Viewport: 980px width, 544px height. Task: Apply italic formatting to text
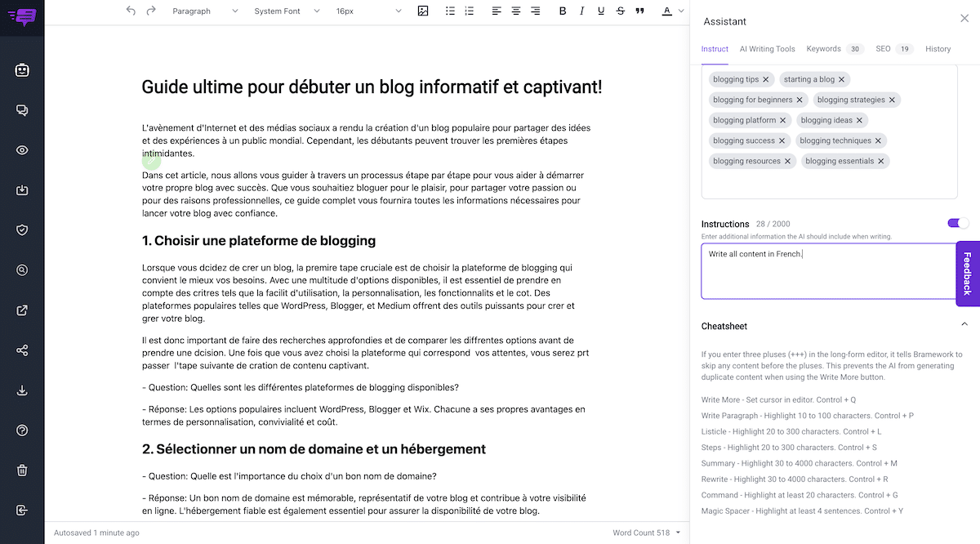click(581, 11)
